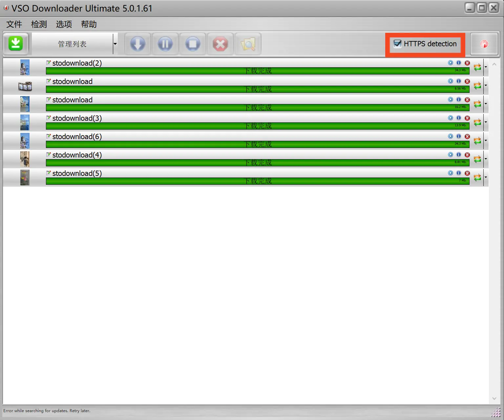View info for stodownload(5)
This screenshot has height=420, width=504.
point(459,173)
